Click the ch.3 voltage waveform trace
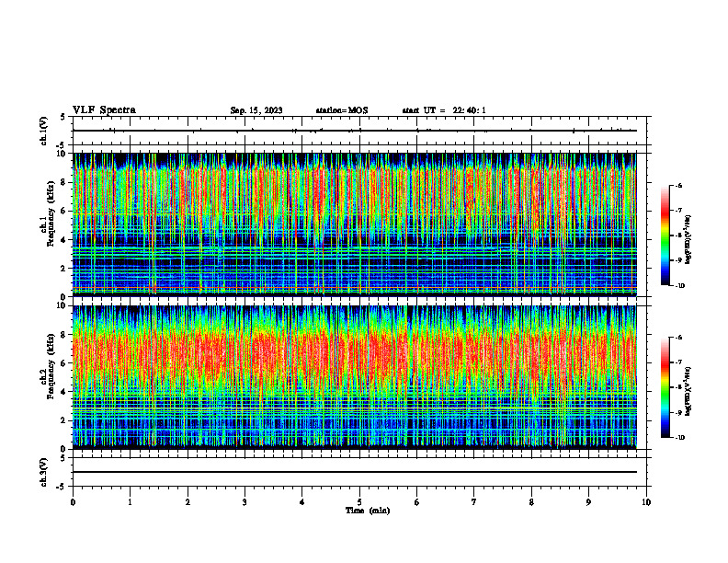This screenshot has height=563, width=728. click(x=354, y=472)
